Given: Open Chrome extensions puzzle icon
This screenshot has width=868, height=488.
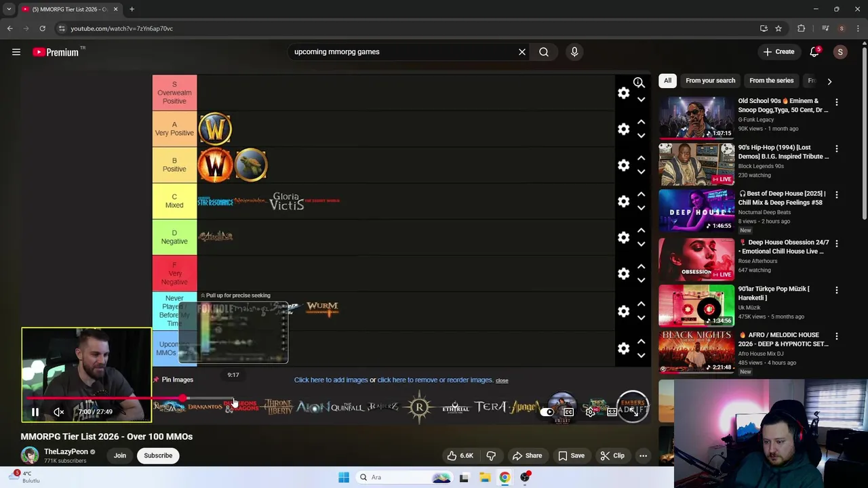Looking at the screenshot, I should (802, 28).
